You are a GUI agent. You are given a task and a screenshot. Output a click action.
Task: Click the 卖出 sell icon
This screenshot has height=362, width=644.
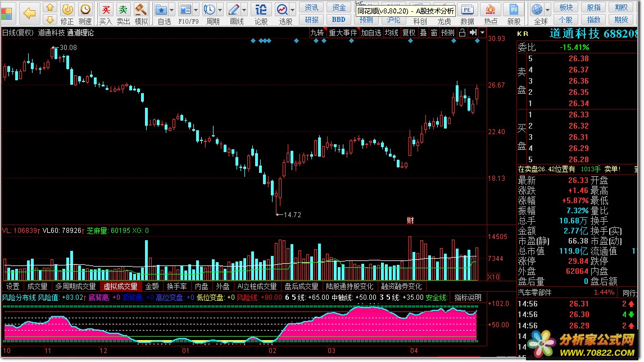(x=123, y=9)
